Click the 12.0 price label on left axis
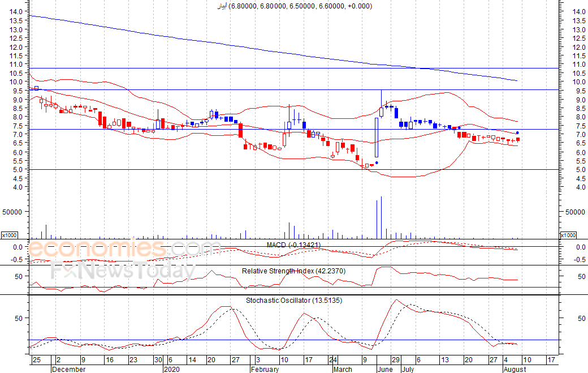The height and width of the screenshot is (373, 588). tap(16, 47)
